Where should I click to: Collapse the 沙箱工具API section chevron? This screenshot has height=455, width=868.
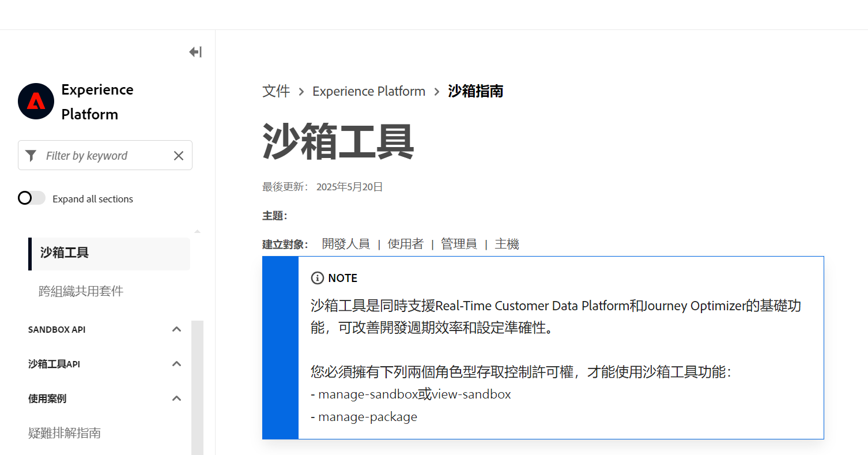coord(177,364)
